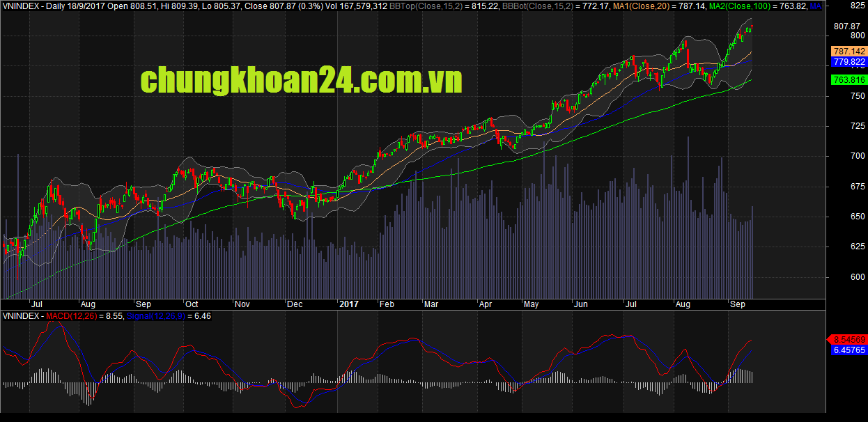Click the green 763.816 price tag
Screen dimensions: 868x422
(x=848, y=80)
